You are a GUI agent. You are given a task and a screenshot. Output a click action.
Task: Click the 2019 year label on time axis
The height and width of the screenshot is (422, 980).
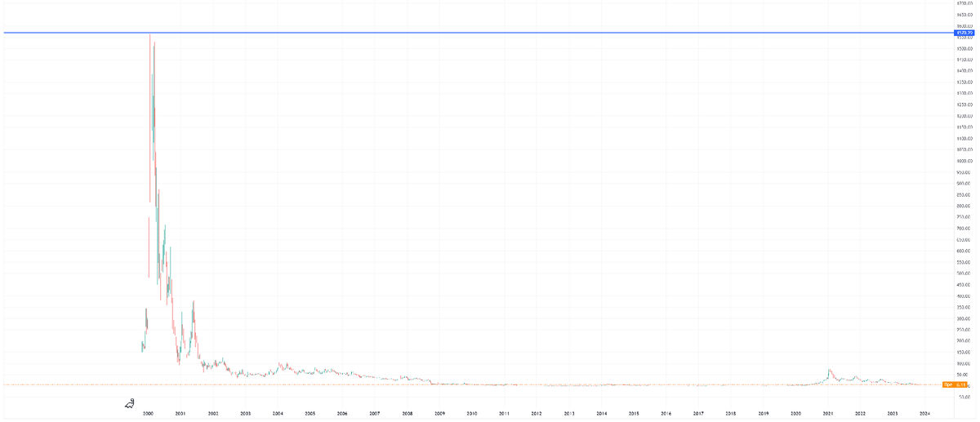pyautogui.click(x=764, y=414)
